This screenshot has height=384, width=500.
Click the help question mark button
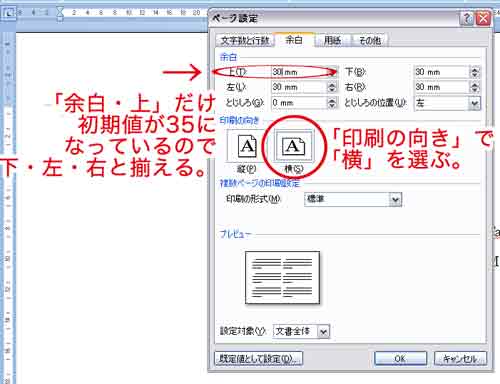click(x=467, y=19)
